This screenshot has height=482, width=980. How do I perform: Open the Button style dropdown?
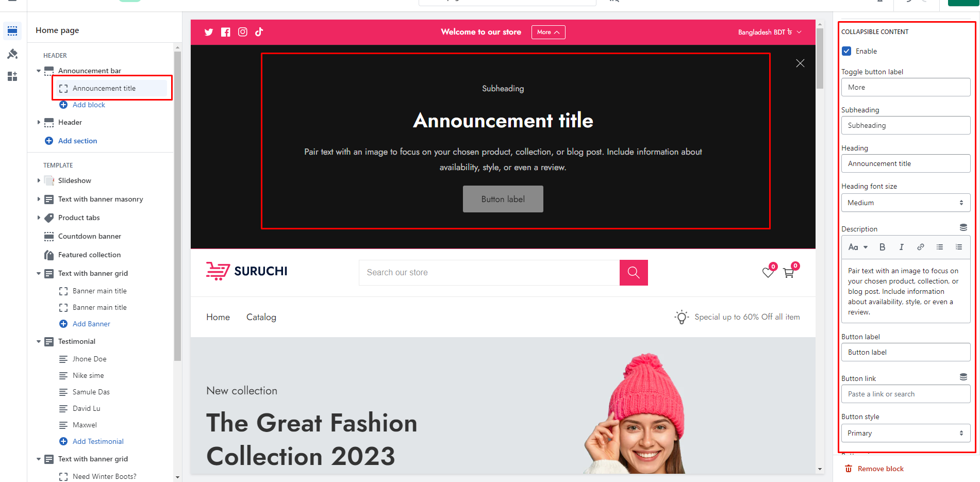(906, 433)
